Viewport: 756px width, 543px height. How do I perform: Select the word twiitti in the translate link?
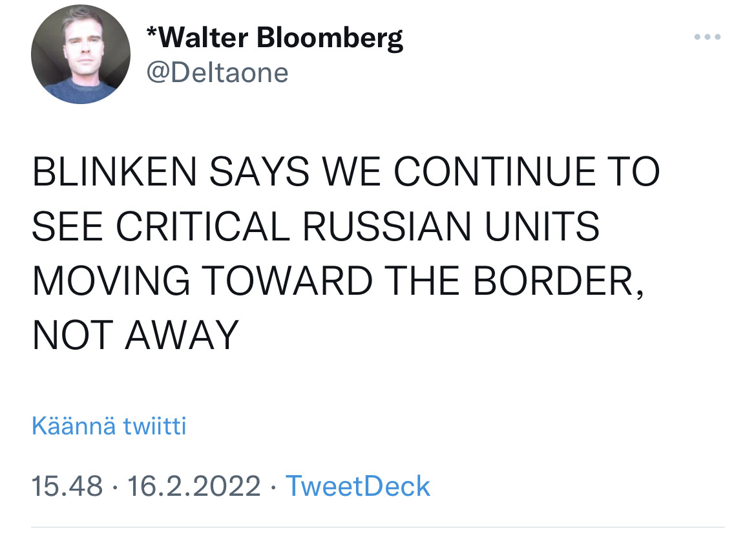pyautogui.click(x=154, y=426)
